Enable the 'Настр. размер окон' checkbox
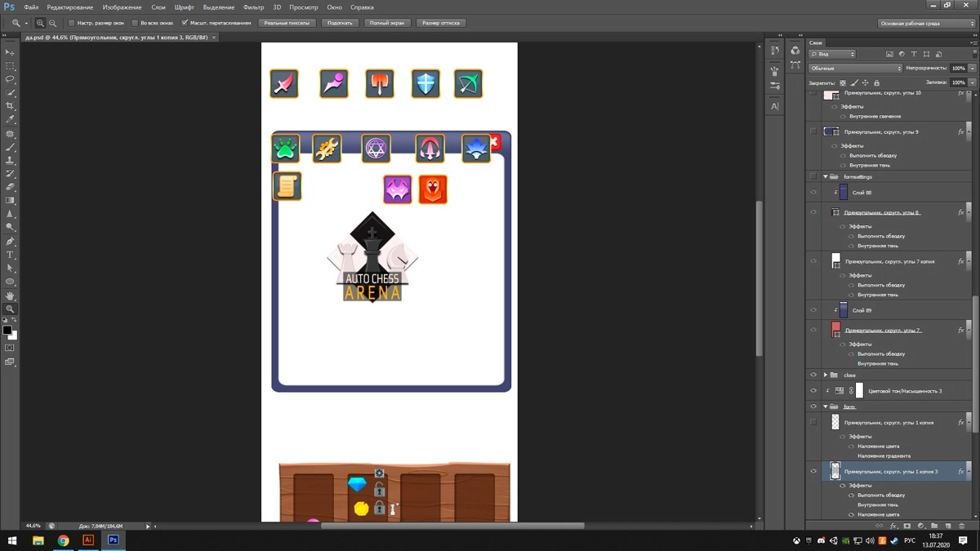Viewport: 980px width, 551px height. 72,23
